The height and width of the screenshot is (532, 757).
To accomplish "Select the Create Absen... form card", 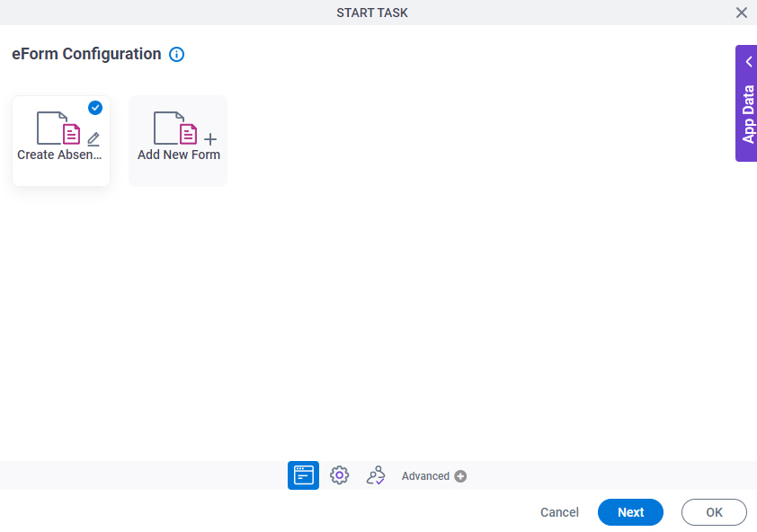I will pos(61,140).
